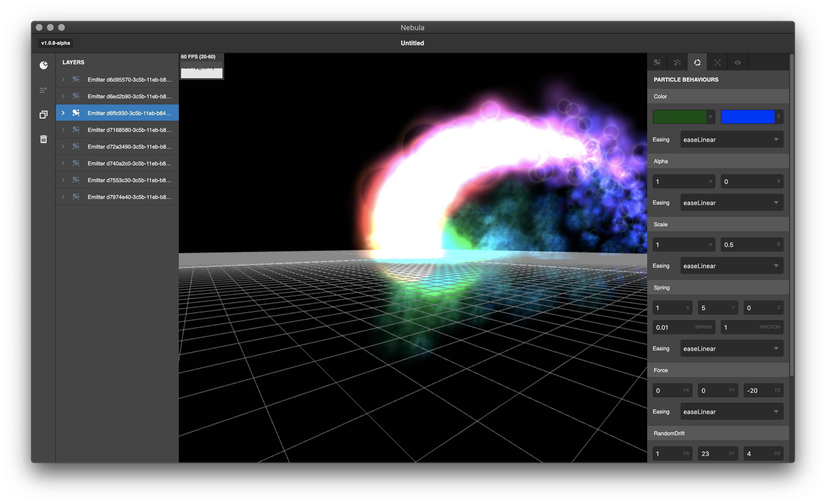Click the v1.0.8-alpha version badge
Viewport: 826px width, 504px height.
(x=56, y=43)
